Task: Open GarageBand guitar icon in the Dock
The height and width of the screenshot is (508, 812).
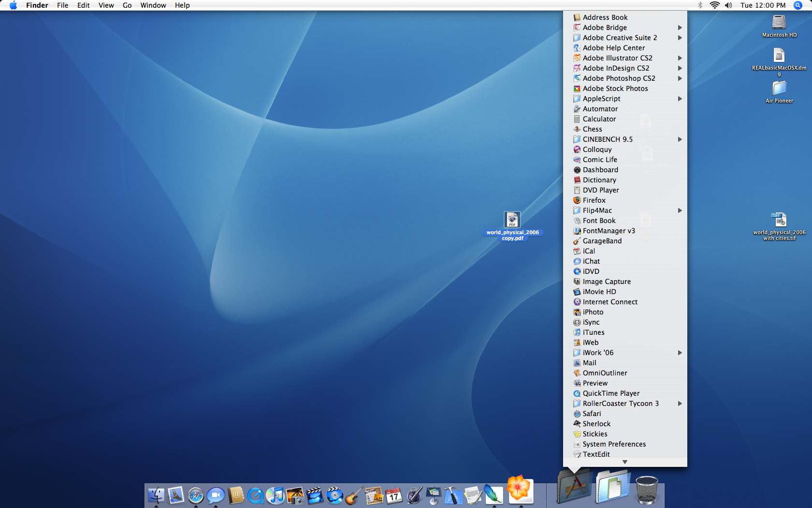Action: (354, 495)
